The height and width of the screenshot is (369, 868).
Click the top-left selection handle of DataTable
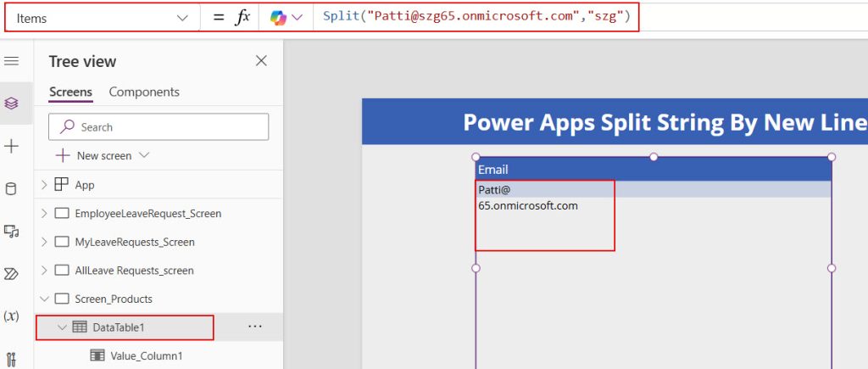[476, 157]
